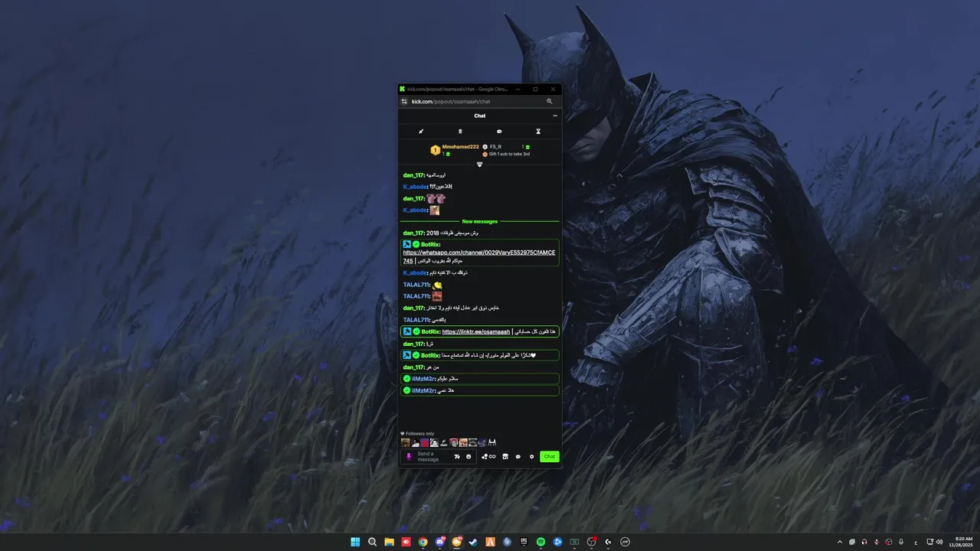Click the green Chat send button
The height and width of the screenshot is (551, 980).
click(x=550, y=456)
